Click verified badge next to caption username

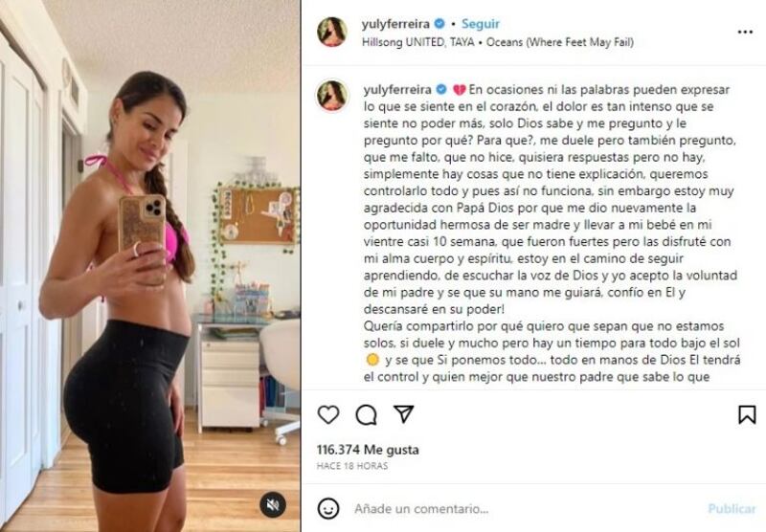(x=440, y=90)
